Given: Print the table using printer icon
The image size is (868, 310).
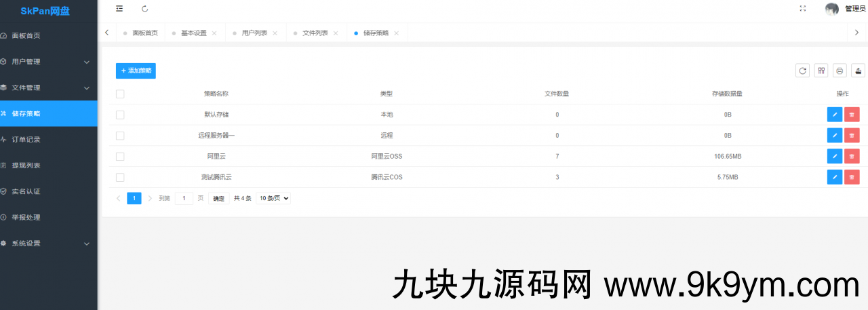Looking at the screenshot, I should point(840,71).
